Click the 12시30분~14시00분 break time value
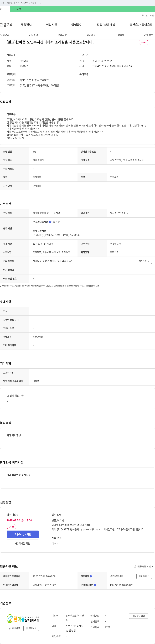This screenshot has width=155, height=644. [43, 244]
